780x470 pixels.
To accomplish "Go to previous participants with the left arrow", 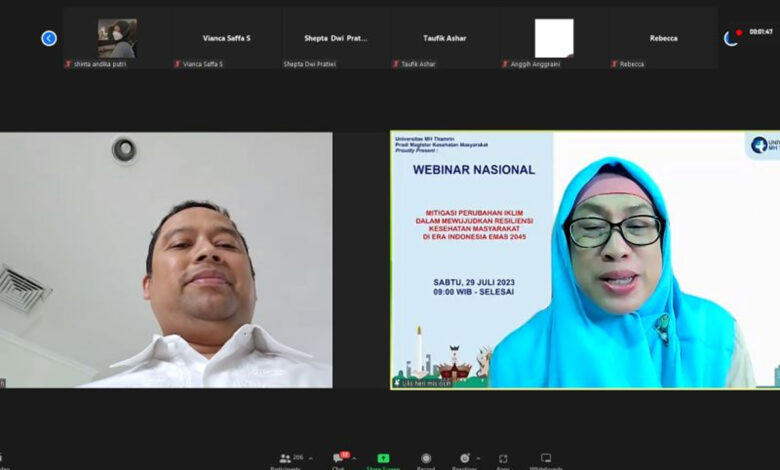I will (49, 38).
